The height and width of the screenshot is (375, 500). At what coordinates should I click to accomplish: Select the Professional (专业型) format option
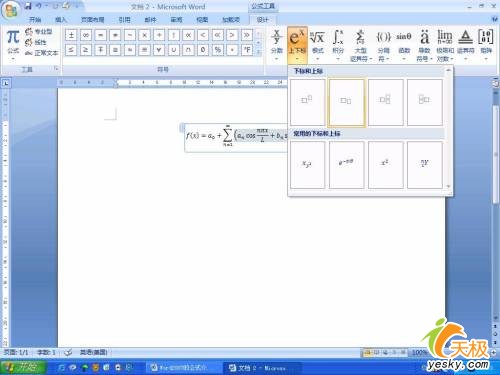[x=39, y=32]
